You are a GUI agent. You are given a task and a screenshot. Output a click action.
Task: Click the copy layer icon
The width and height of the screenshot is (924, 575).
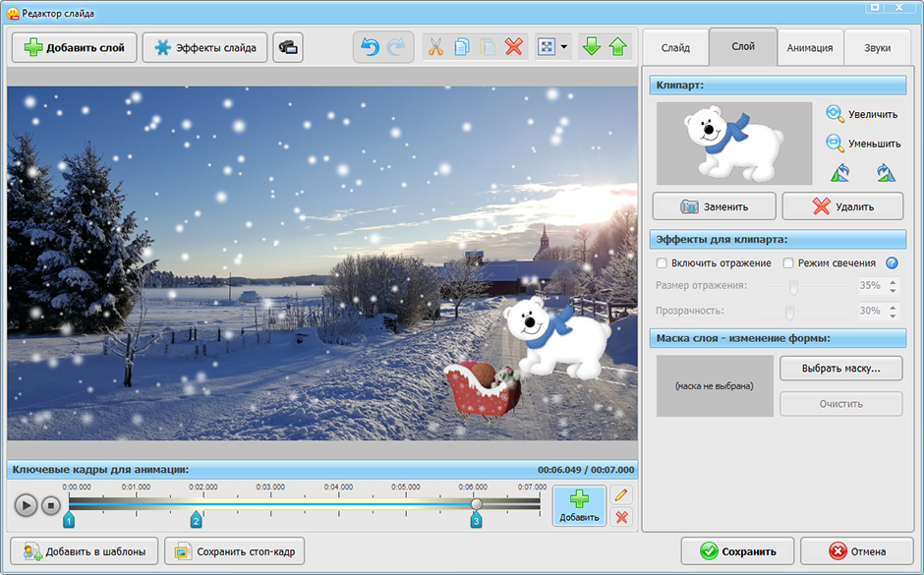click(x=462, y=47)
